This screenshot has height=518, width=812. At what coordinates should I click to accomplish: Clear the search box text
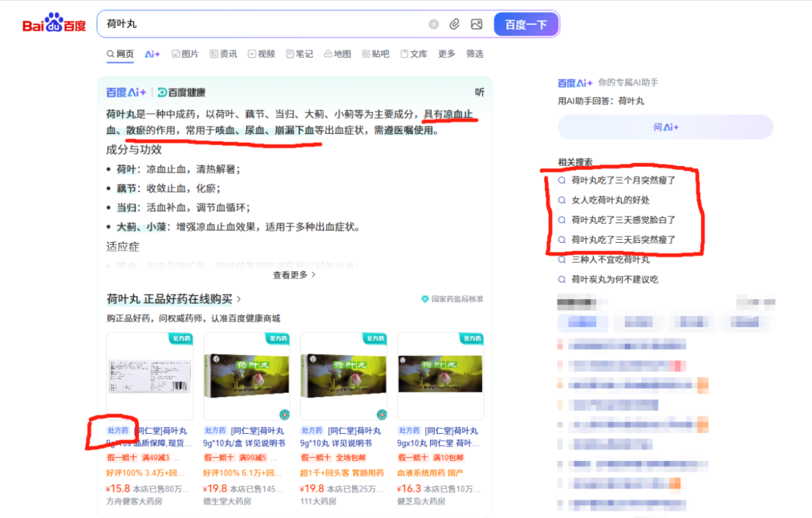point(434,24)
